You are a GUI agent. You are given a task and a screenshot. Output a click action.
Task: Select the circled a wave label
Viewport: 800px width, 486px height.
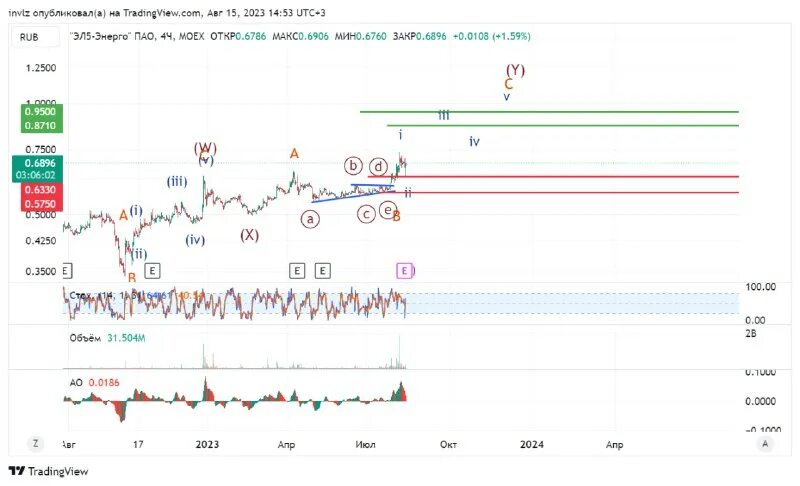point(310,219)
